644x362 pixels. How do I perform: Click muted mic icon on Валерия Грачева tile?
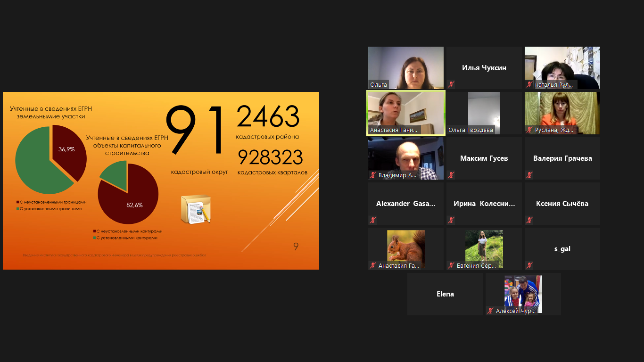click(529, 175)
